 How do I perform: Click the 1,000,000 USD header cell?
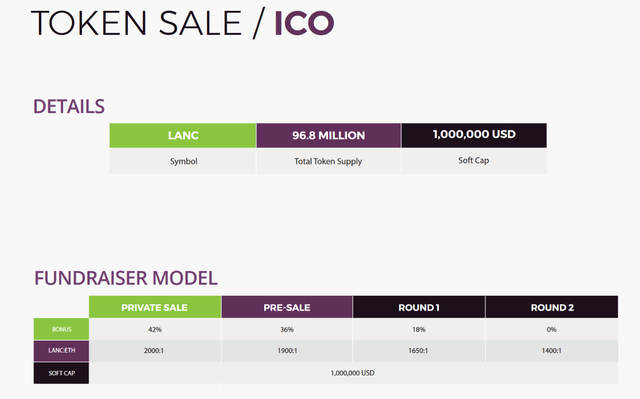click(x=474, y=135)
